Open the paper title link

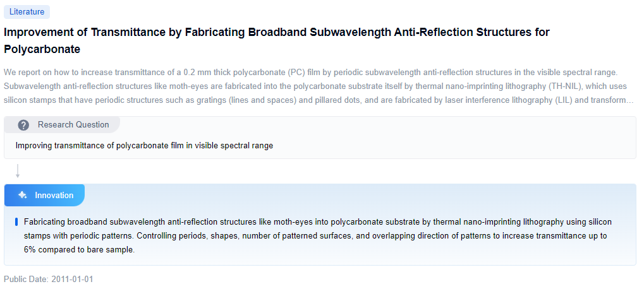point(276,32)
